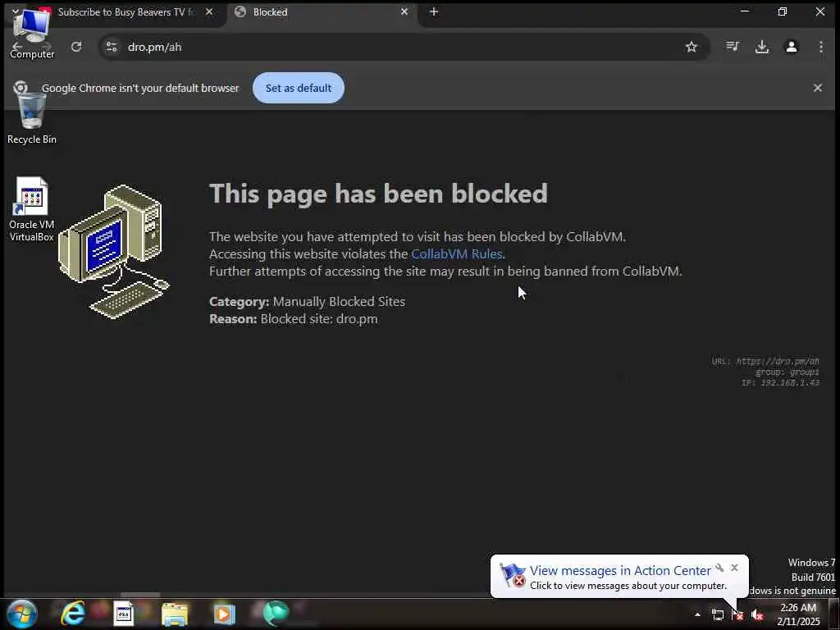Click the group: group1 debug text

click(787, 372)
